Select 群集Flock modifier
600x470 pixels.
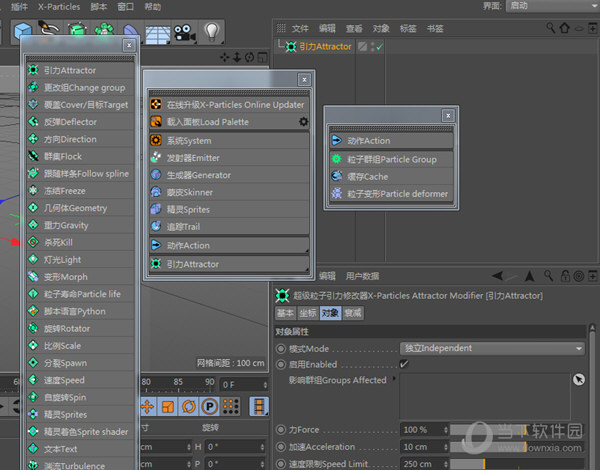coord(80,157)
